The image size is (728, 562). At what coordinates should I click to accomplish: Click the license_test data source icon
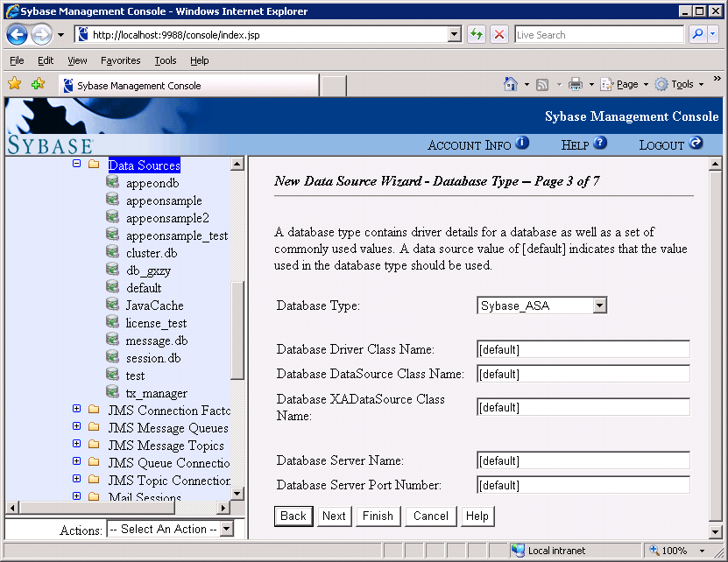[112, 321]
